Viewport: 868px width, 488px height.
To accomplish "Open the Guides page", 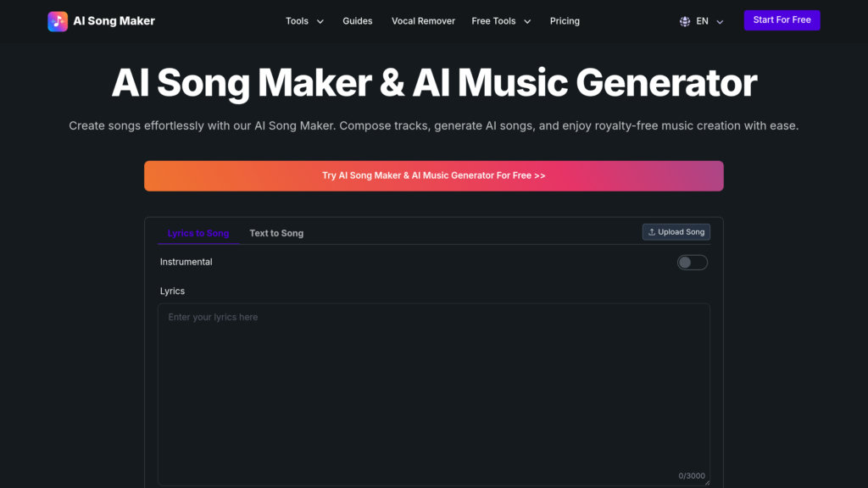I will point(357,20).
